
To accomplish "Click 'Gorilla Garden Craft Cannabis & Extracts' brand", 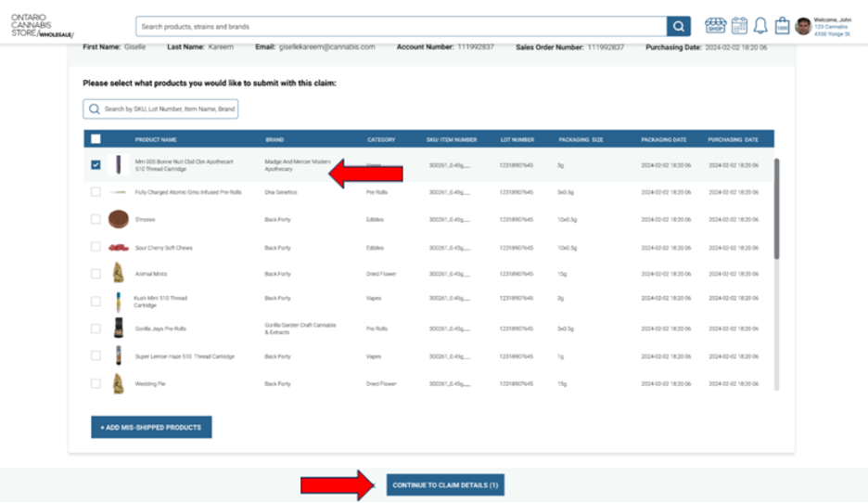I will (300, 329).
